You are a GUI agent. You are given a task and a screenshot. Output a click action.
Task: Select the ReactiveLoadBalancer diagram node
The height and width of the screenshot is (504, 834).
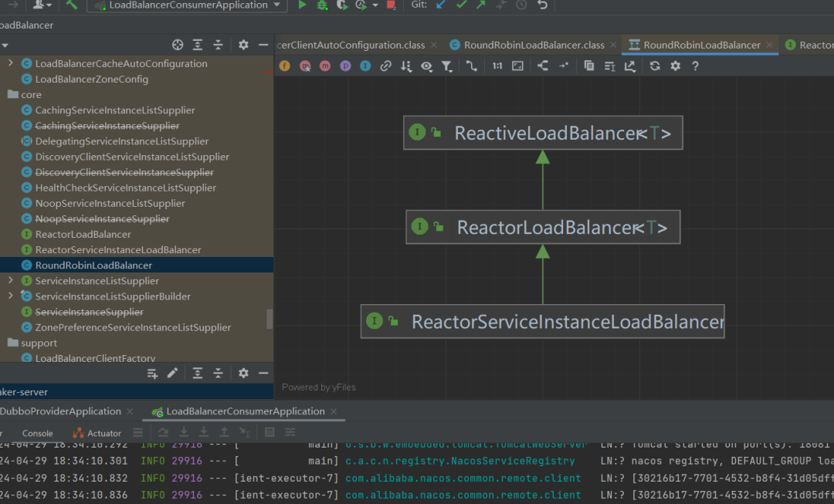[543, 133]
